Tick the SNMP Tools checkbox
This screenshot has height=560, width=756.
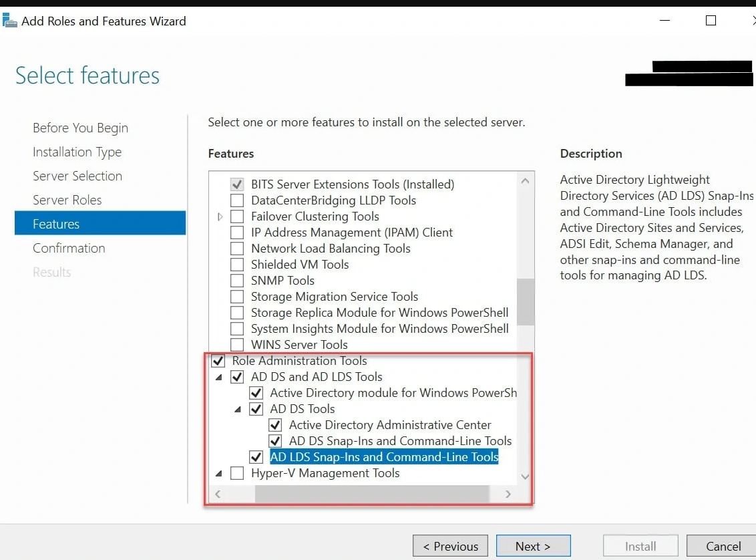236,280
